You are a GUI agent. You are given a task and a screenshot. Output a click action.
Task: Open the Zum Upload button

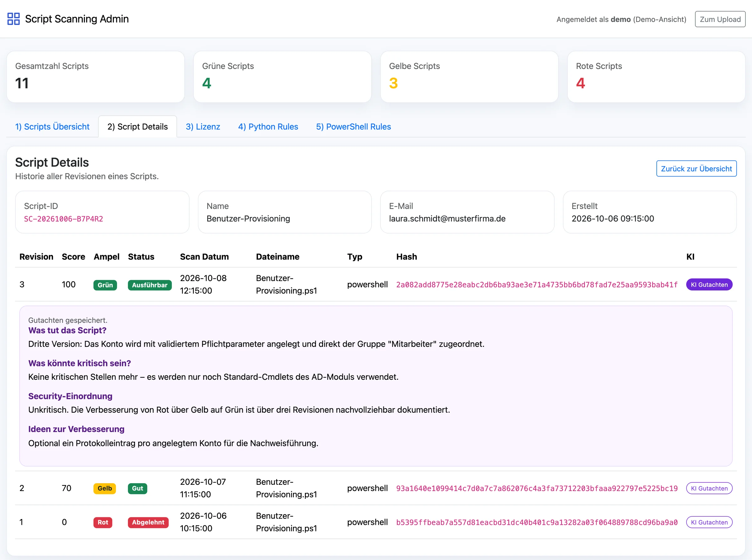coord(720,19)
